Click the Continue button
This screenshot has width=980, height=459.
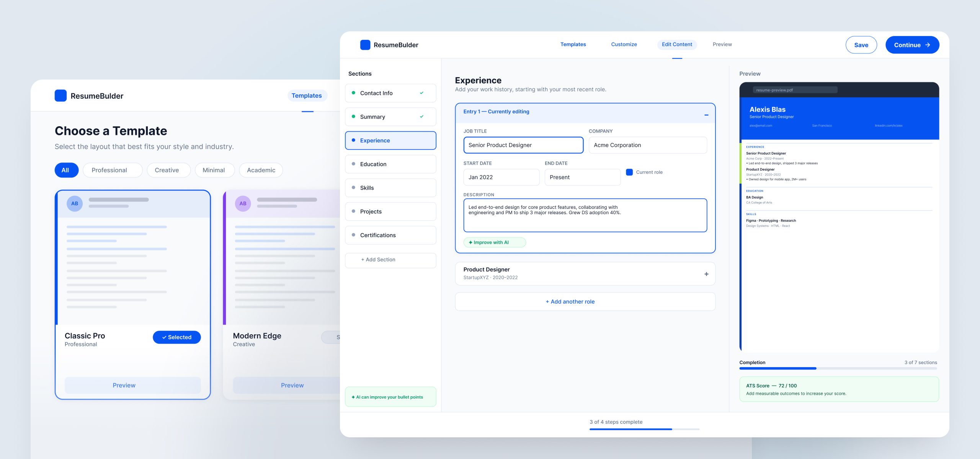912,45
